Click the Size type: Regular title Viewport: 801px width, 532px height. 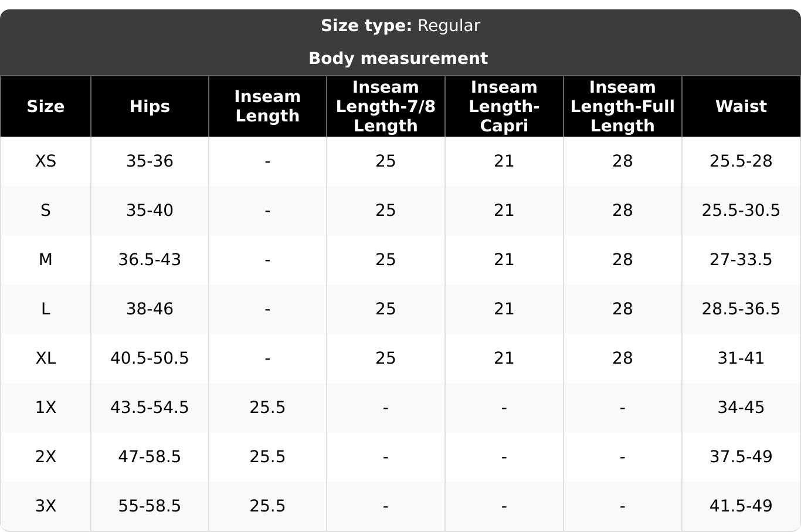400,26
